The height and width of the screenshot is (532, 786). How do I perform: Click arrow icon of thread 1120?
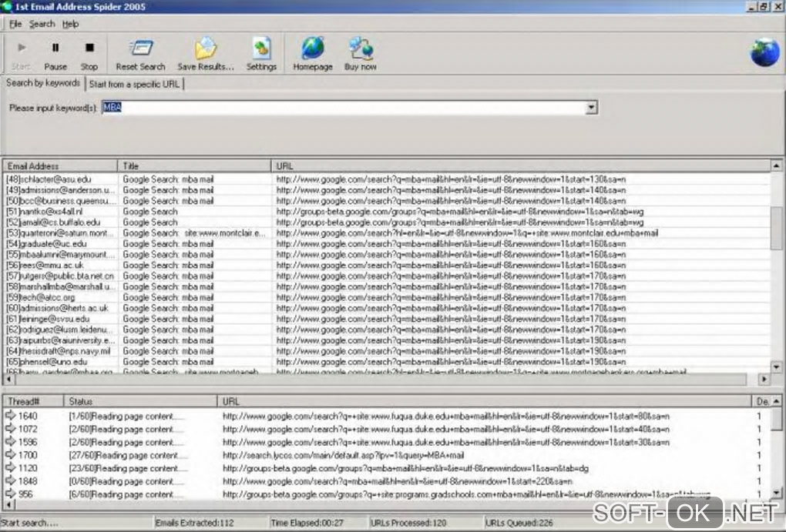click(x=11, y=468)
